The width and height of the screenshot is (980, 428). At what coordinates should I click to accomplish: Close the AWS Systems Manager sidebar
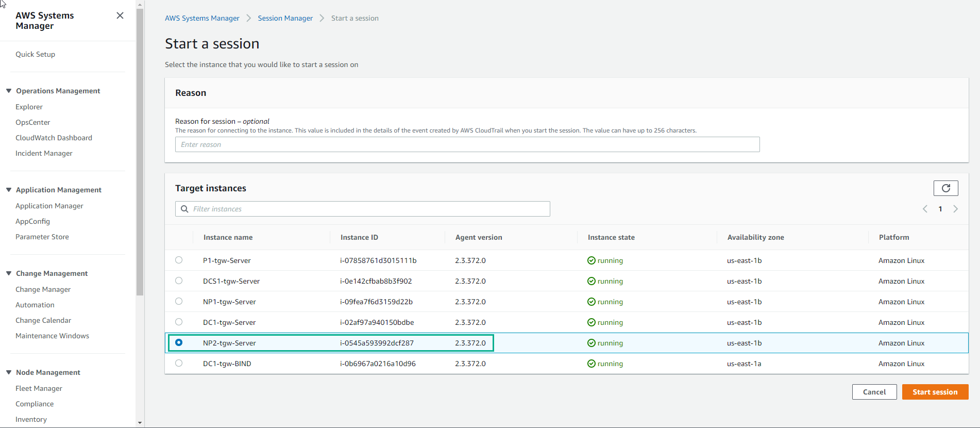120,15
